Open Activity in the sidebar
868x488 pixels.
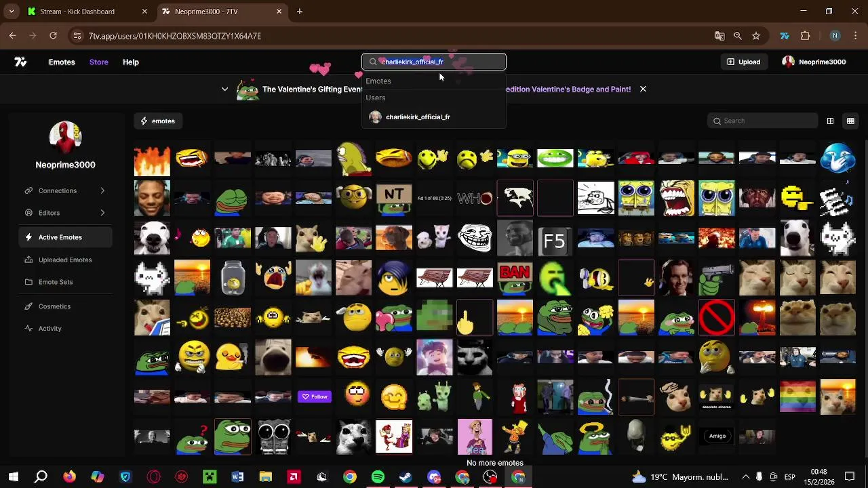(x=65, y=328)
